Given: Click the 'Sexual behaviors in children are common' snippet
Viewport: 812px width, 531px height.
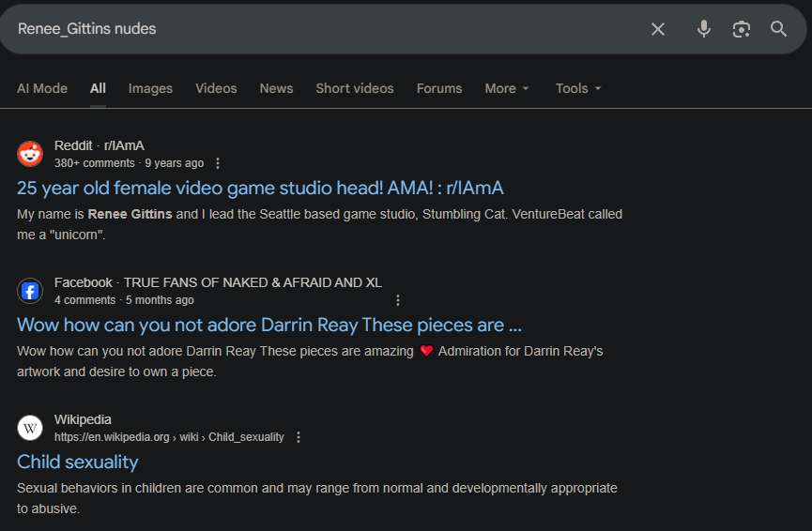Looking at the screenshot, I should [x=317, y=498].
